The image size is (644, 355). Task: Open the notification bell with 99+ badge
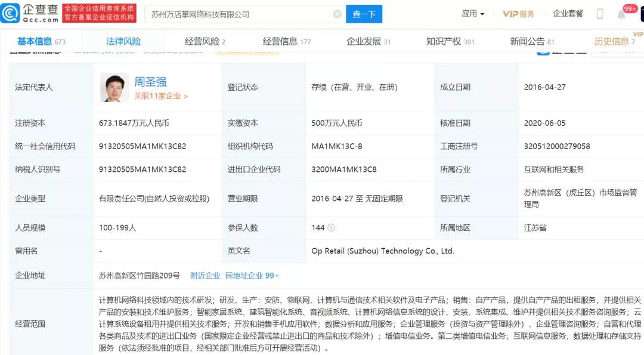coord(622,14)
